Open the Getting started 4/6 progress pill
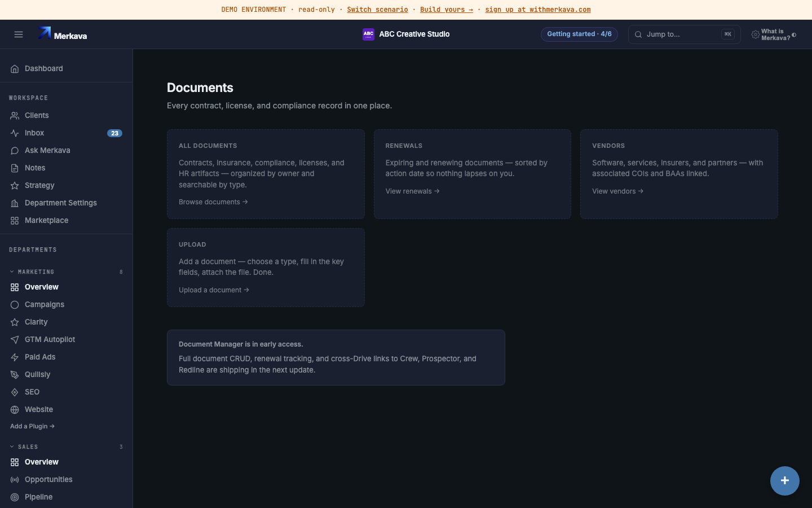The image size is (812, 508). point(579,34)
